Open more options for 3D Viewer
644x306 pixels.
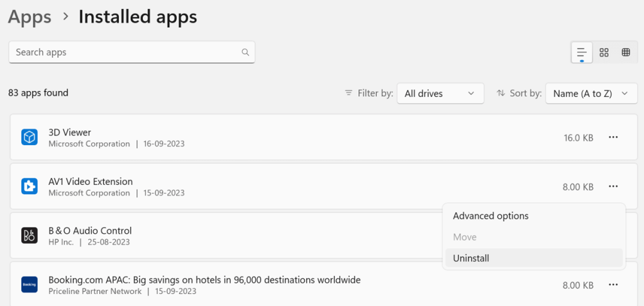pos(613,138)
